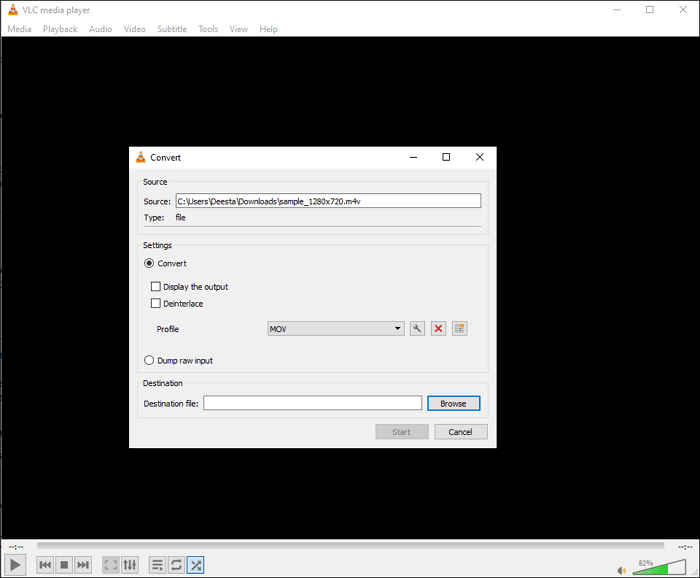This screenshot has width=700, height=578.
Task: Click the Previous media button
Action: (x=45, y=565)
